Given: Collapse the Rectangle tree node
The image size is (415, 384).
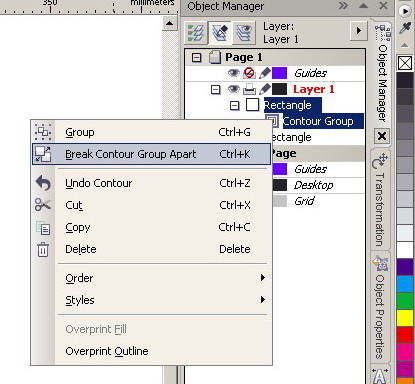Looking at the screenshot, I should [234, 106].
